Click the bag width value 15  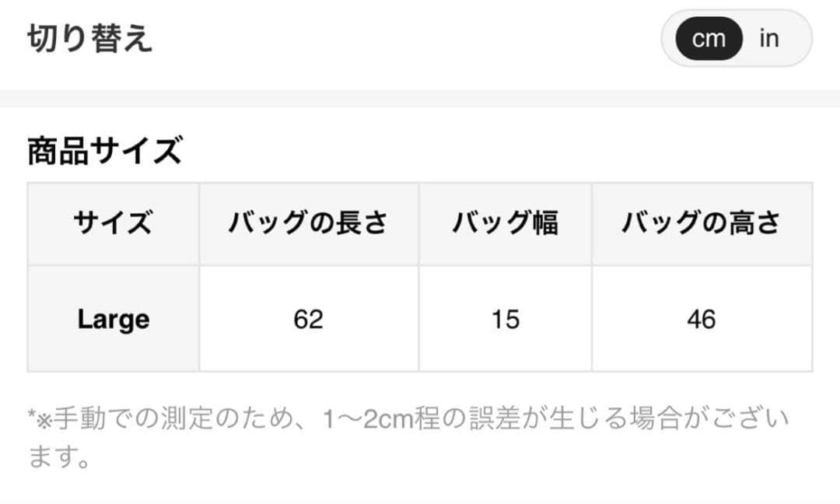click(505, 319)
